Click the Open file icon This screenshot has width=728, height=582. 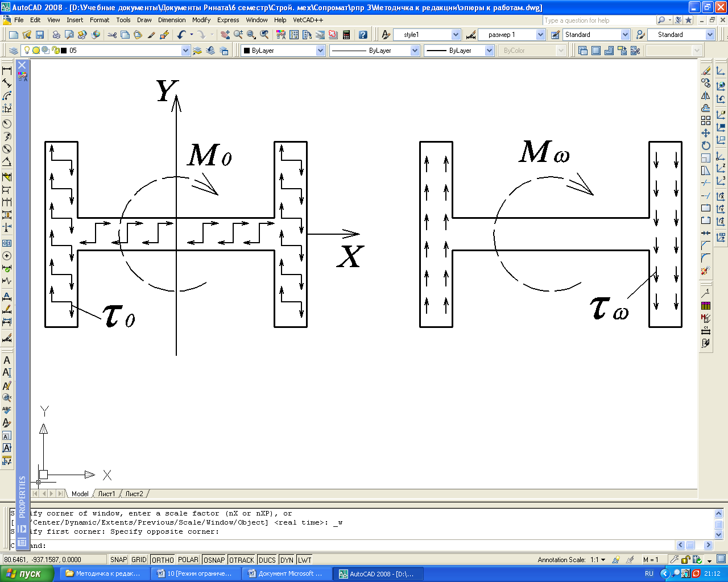click(27, 35)
